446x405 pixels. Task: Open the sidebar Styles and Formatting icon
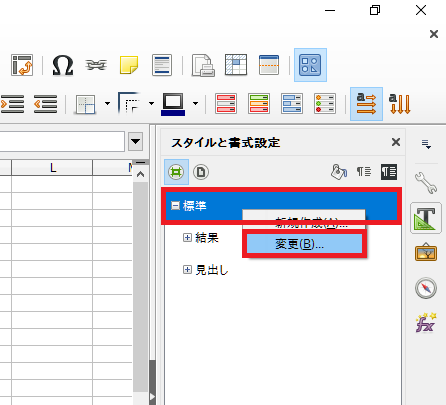(x=426, y=218)
